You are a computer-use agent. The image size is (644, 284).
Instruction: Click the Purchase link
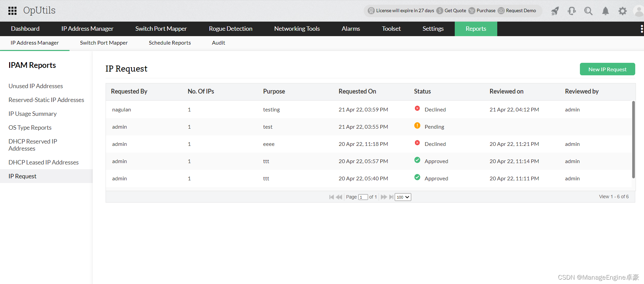[x=486, y=10]
